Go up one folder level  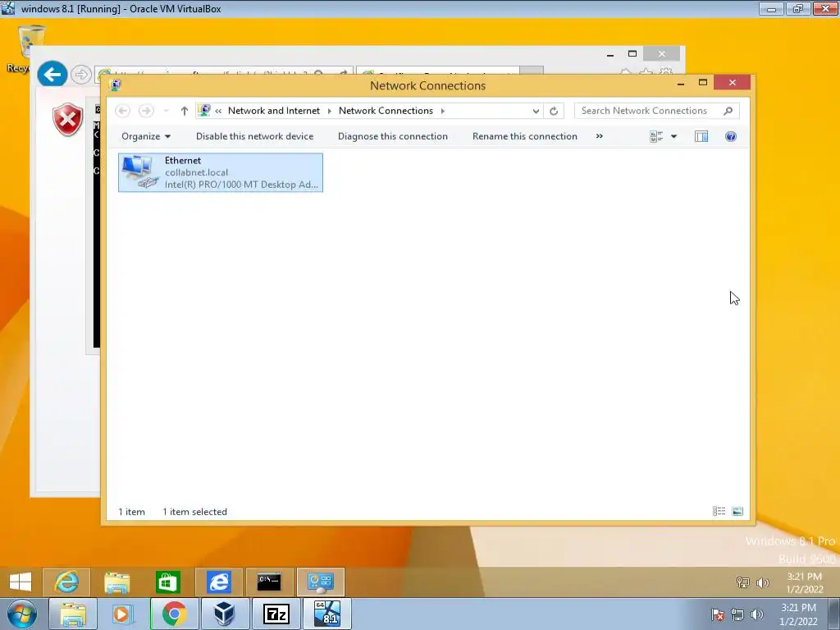pyautogui.click(x=185, y=111)
